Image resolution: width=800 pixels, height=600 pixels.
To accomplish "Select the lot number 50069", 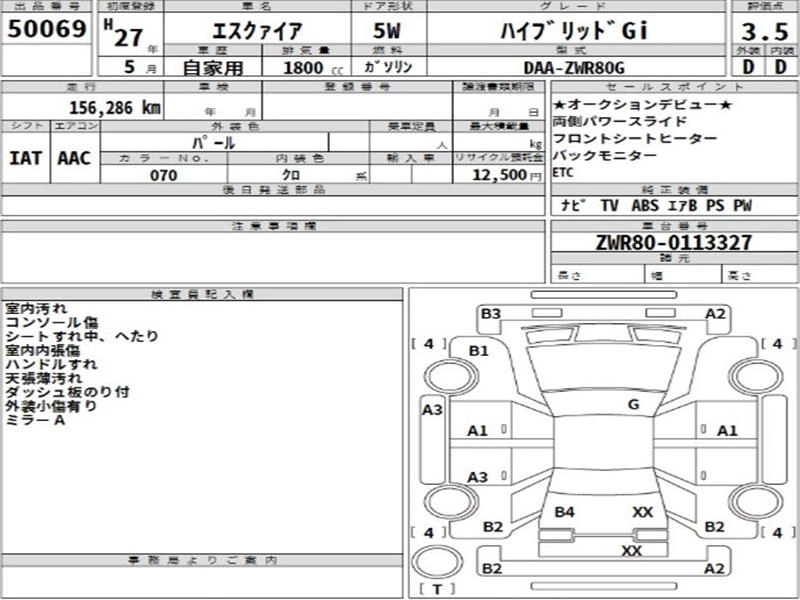I will [x=46, y=28].
